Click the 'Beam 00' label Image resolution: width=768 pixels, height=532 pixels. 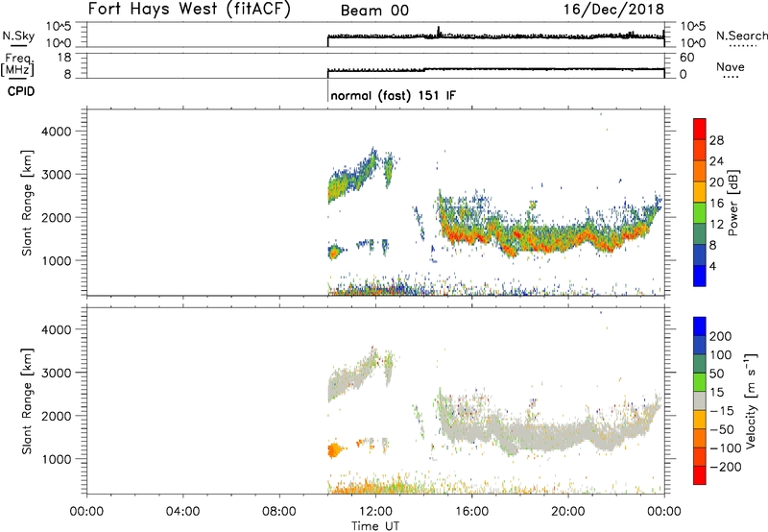click(x=374, y=11)
